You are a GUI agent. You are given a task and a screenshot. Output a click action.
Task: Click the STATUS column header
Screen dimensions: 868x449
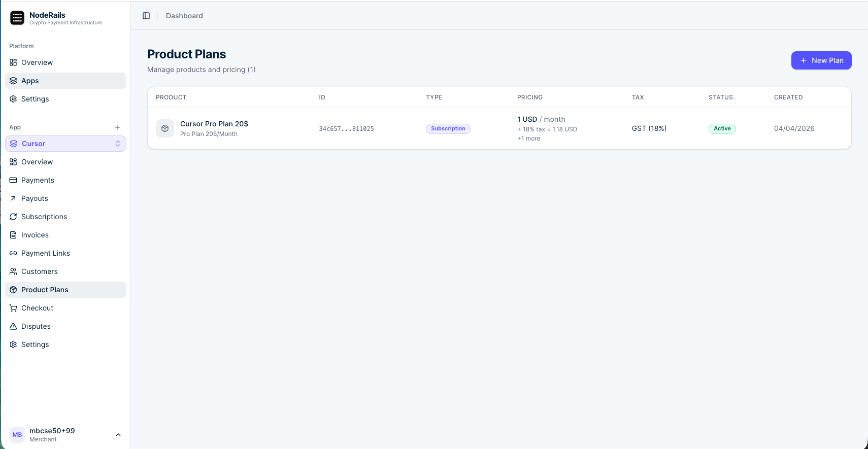click(x=721, y=97)
